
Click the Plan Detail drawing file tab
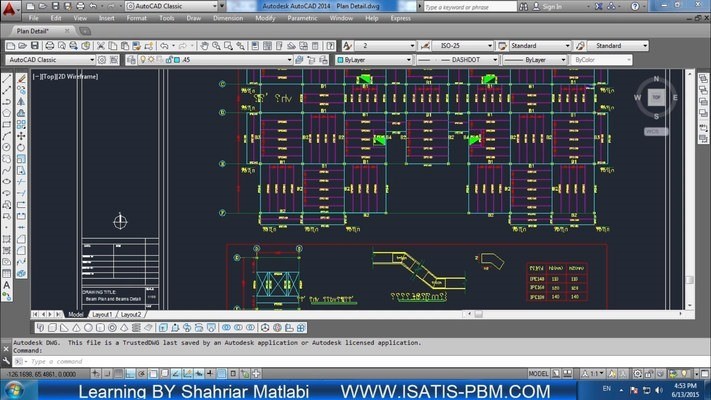(x=33, y=31)
